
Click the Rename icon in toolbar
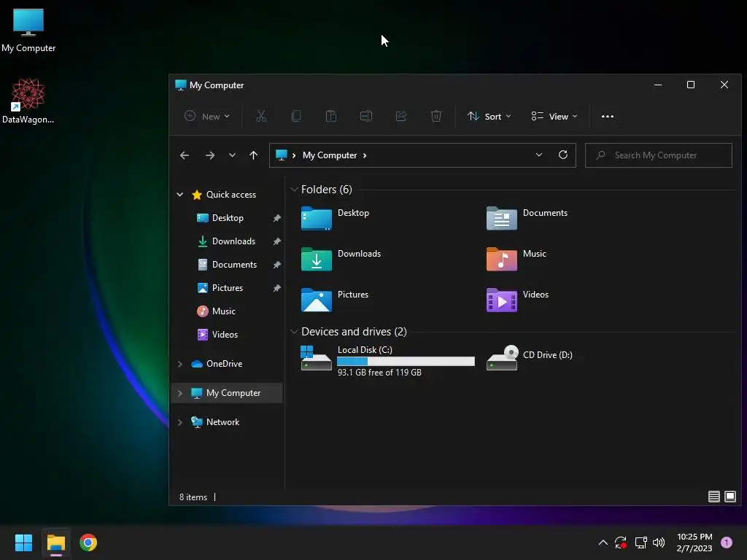click(x=366, y=116)
